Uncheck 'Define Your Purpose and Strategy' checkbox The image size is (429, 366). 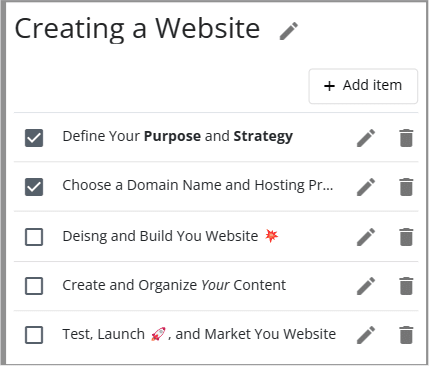(34, 138)
